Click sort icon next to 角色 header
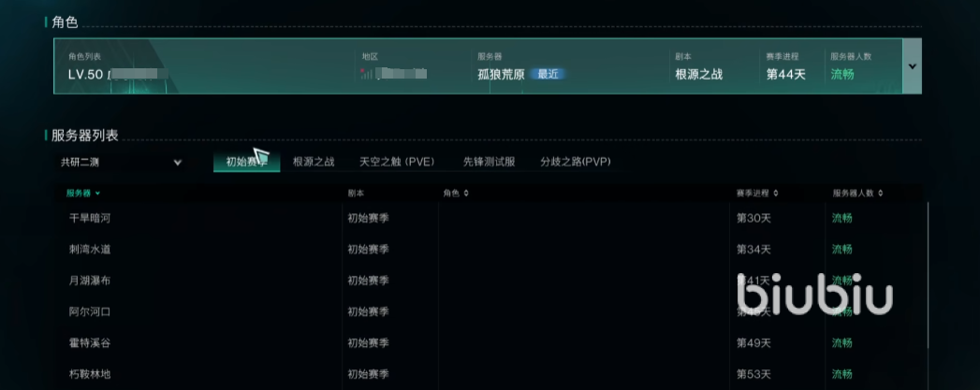This screenshot has height=390, width=980. pos(466,194)
